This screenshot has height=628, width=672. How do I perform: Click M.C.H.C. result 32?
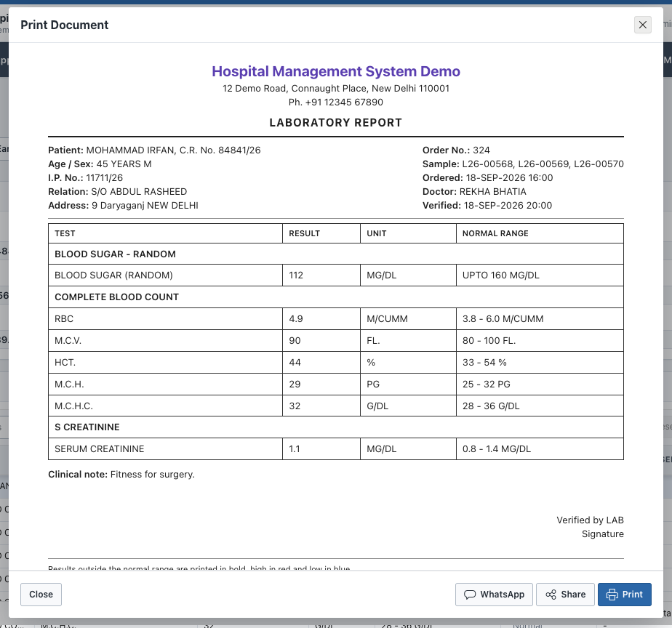click(x=321, y=406)
